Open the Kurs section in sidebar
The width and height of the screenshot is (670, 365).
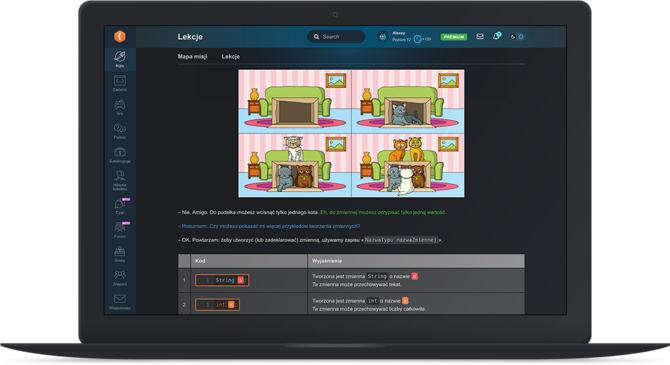pyautogui.click(x=120, y=59)
